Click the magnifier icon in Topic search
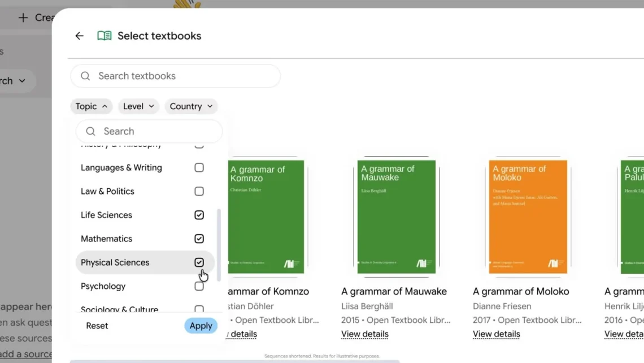Image resolution: width=644 pixels, height=363 pixels. coord(90,131)
